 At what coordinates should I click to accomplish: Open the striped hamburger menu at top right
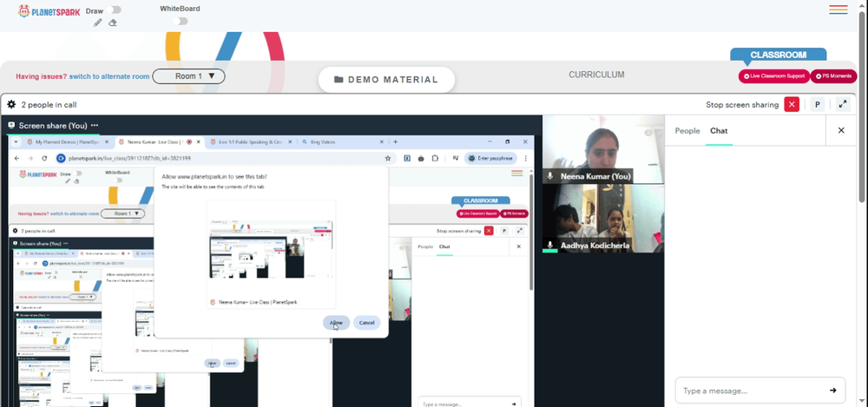pyautogui.click(x=838, y=10)
